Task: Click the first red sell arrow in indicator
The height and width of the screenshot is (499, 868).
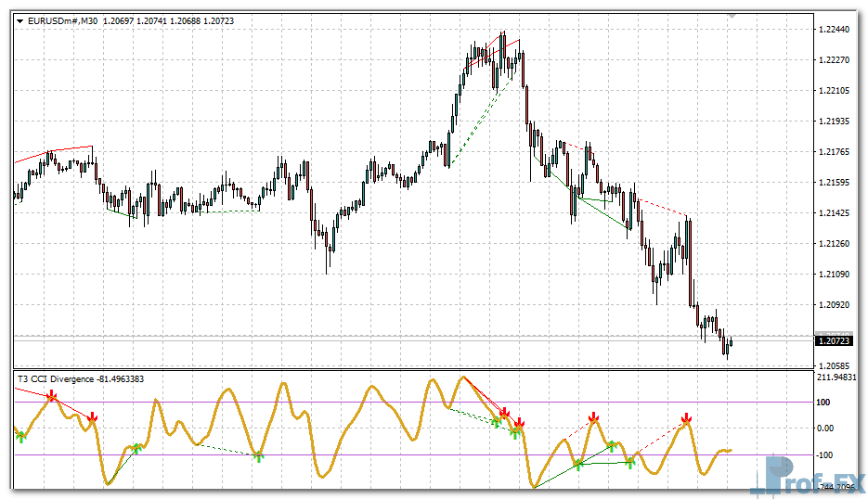Action: tap(52, 397)
